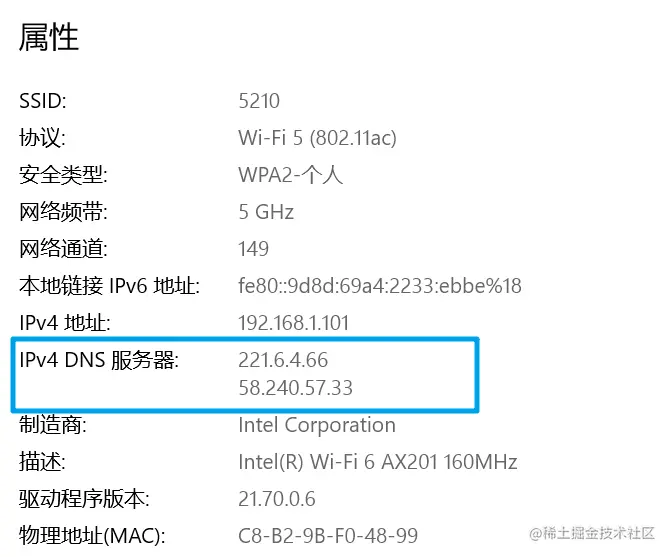
Task: Click the IPv4 address 192.168.1.101
Action: (x=294, y=323)
